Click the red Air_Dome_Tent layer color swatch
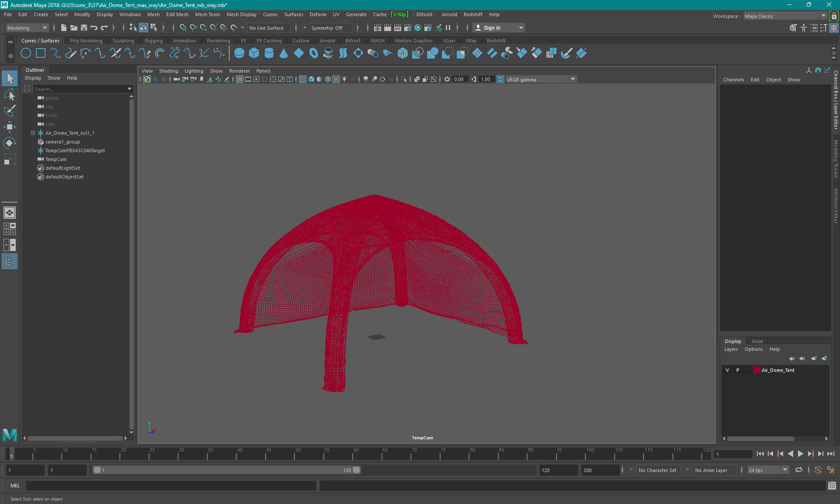The height and width of the screenshot is (504, 840). (x=756, y=370)
